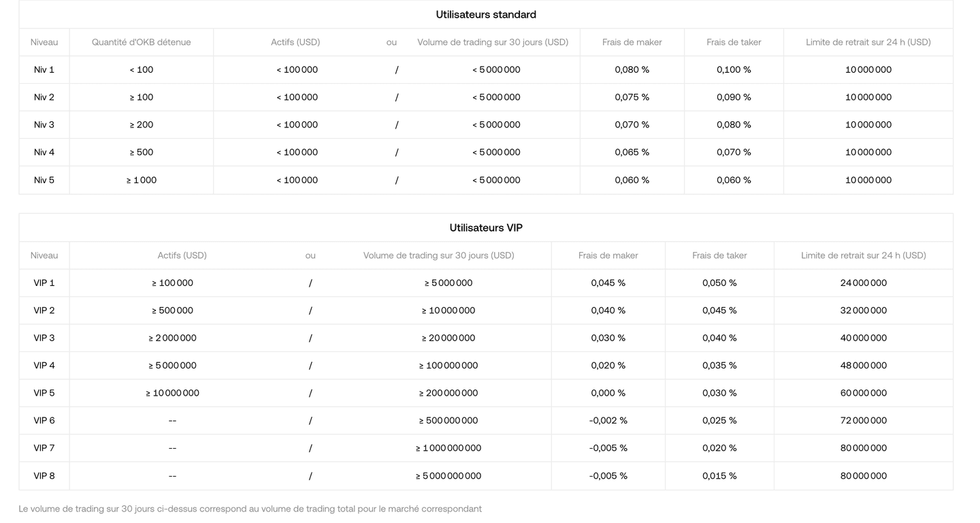Click the 'Frais de maker' header in standard table
The image size is (980, 523).
point(632,42)
